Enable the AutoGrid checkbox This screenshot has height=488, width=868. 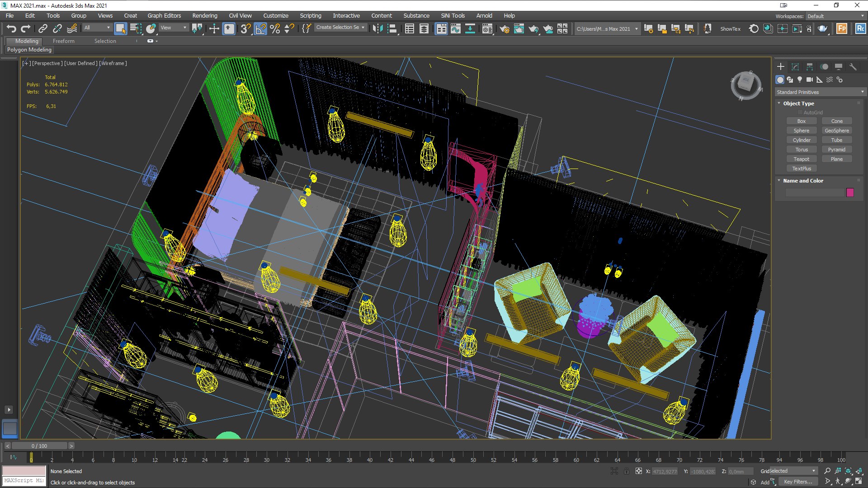[x=800, y=113]
